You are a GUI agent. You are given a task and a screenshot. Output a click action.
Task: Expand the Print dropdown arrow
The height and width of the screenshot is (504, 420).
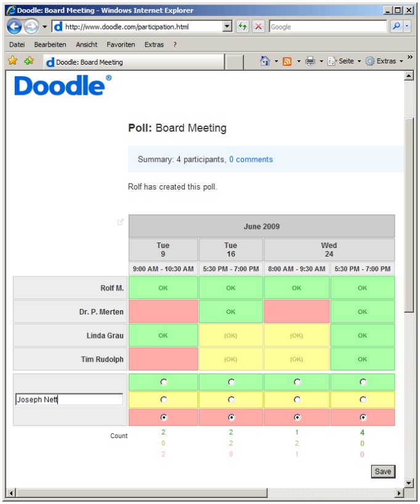click(321, 61)
